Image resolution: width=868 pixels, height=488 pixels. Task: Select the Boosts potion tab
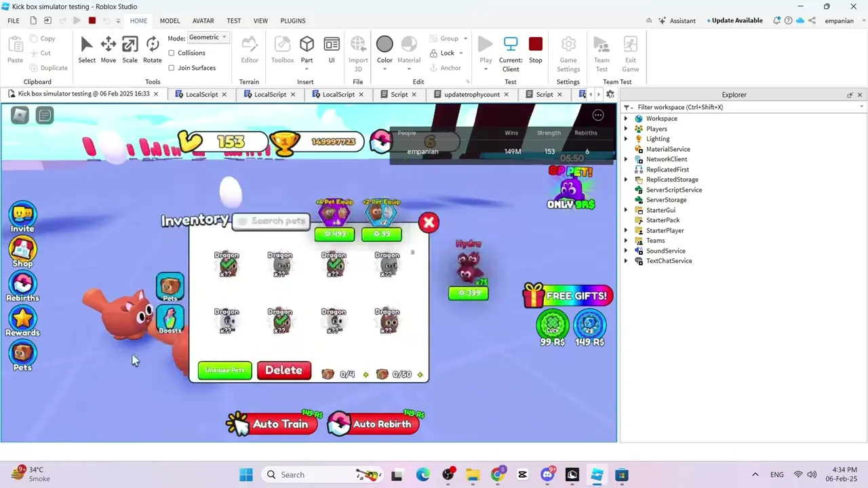pyautogui.click(x=170, y=320)
